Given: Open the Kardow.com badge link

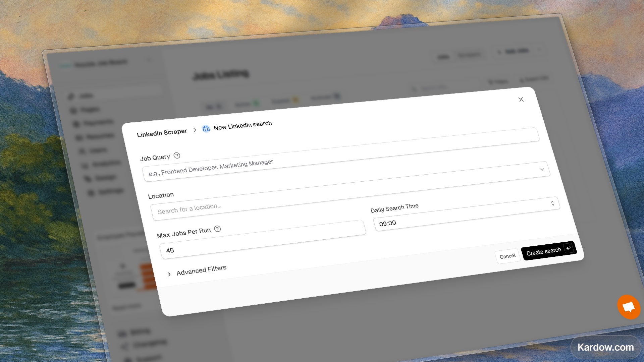Looking at the screenshot, I should 605,347.
